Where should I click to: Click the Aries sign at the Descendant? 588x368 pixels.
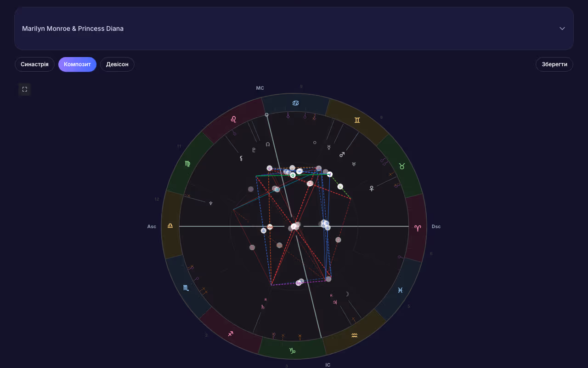tap(418, 228)
